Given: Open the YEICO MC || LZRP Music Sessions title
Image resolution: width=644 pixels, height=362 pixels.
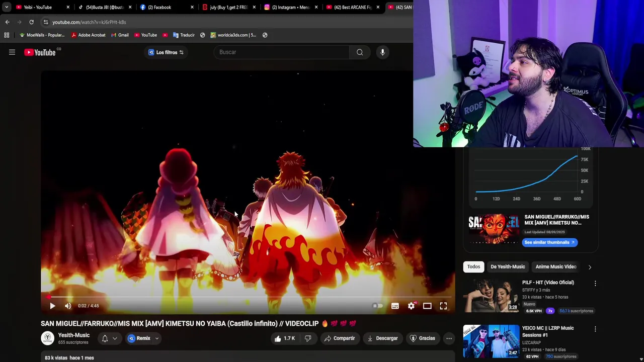Looking at the screenshot, I should coord(548,331).
